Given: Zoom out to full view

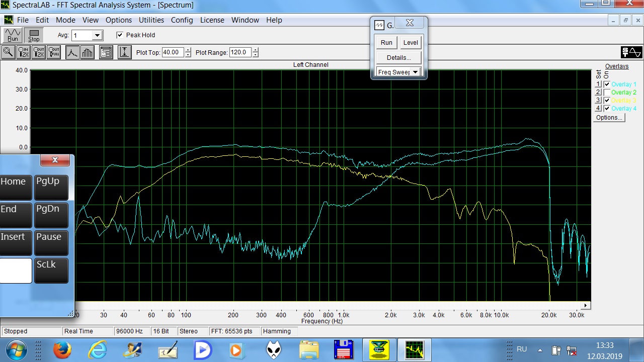Looking at the screenshot, I should click(54, 52).
